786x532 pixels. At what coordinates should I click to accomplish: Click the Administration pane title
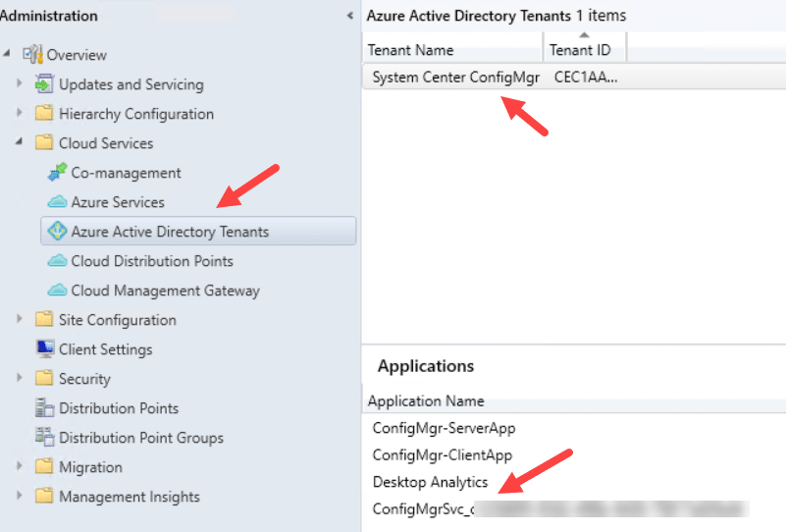click(x=49, y=16)
